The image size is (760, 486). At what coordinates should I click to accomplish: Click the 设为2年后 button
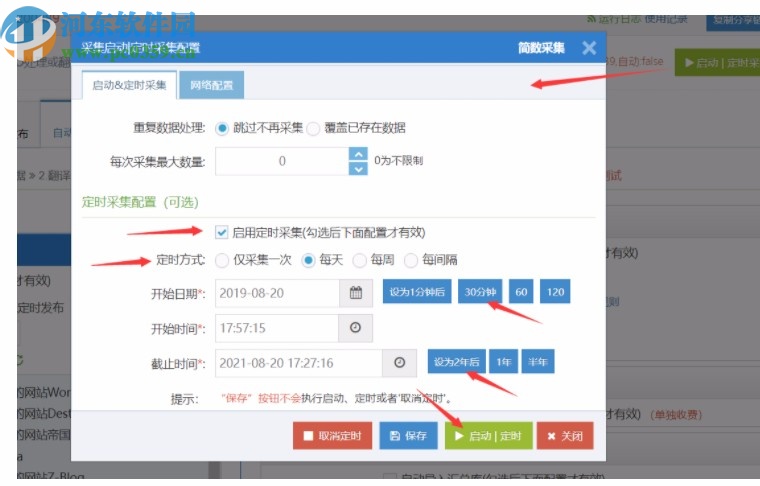[x=457, y=361]
